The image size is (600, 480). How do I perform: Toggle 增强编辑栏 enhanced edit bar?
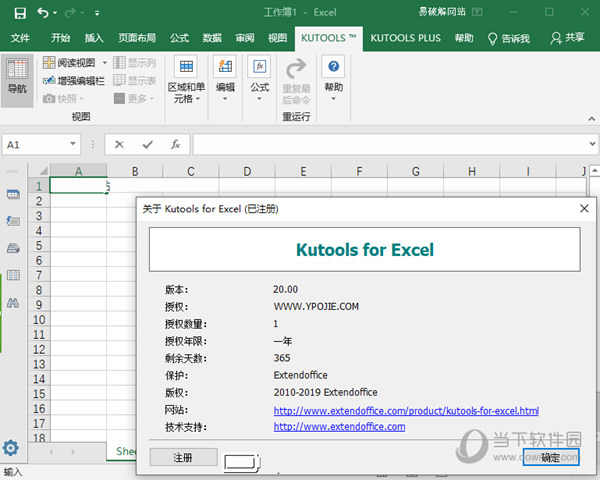(x=73, y=80)
